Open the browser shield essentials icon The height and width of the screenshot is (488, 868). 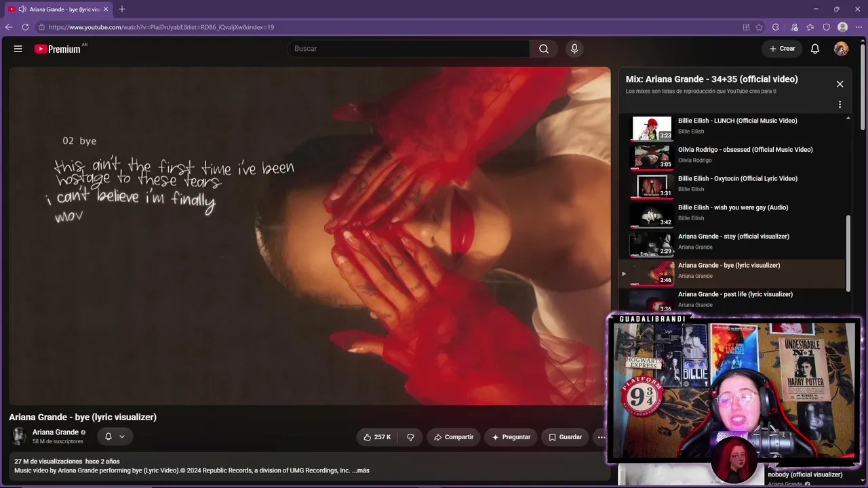826,27
